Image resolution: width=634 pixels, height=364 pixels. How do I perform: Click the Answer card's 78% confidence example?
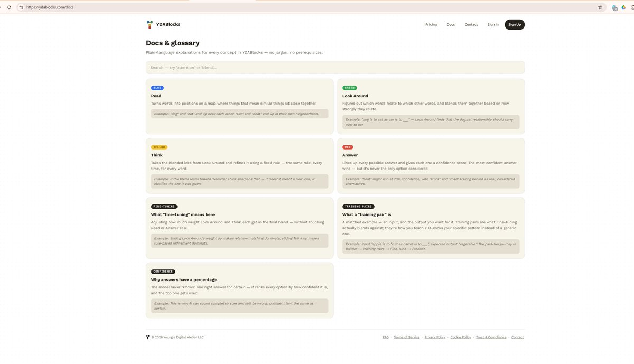click(431, 181)
